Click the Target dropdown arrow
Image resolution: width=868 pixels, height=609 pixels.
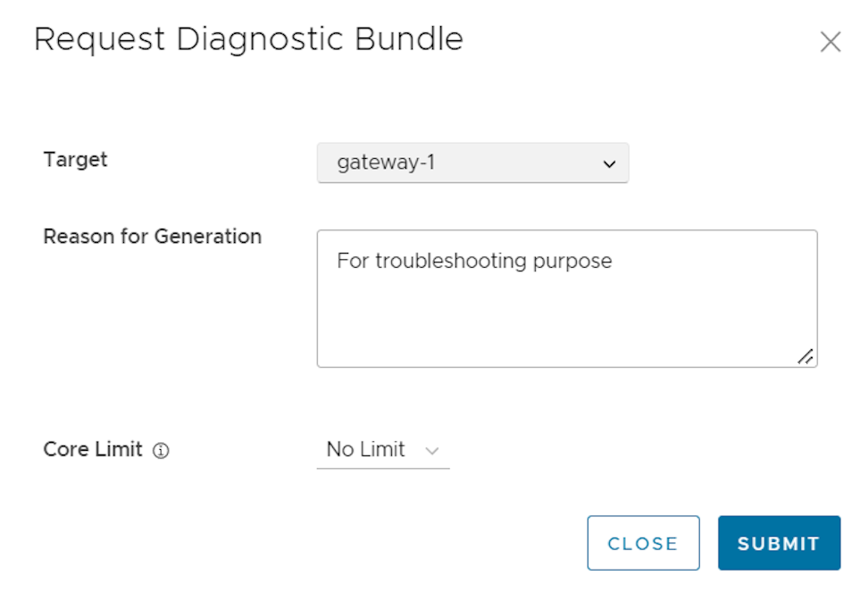pyautogui.click(x=609, y=164)
